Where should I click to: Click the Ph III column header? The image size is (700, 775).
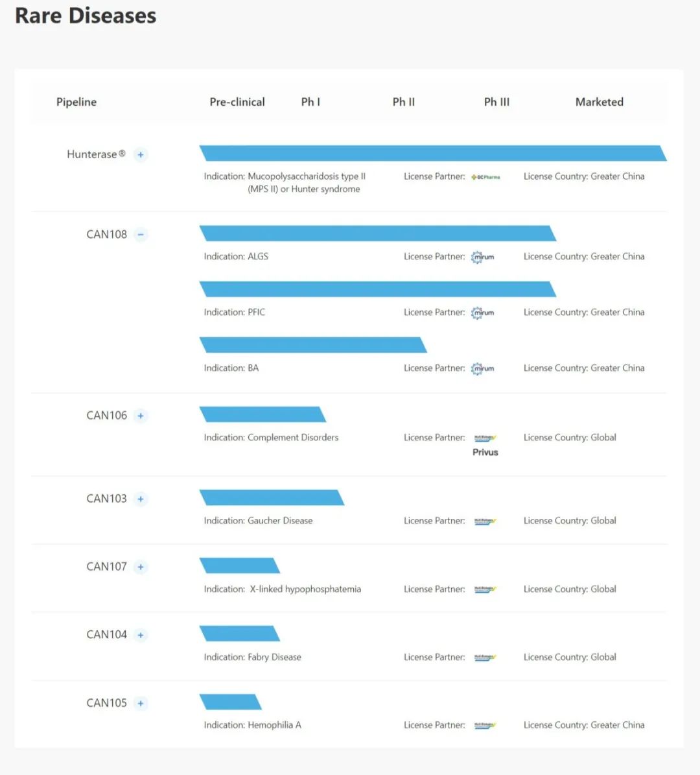click(x=496, y=102)
